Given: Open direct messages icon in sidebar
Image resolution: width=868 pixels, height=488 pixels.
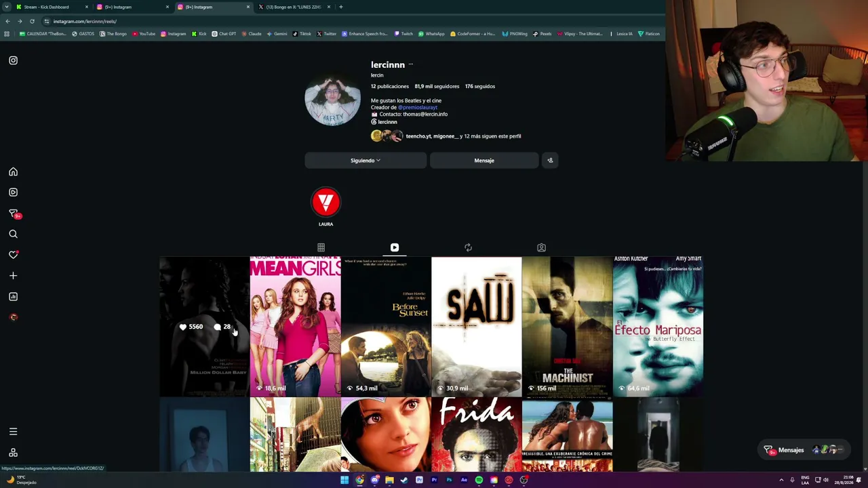Looking at the screenshot, I should coord(13,213).
